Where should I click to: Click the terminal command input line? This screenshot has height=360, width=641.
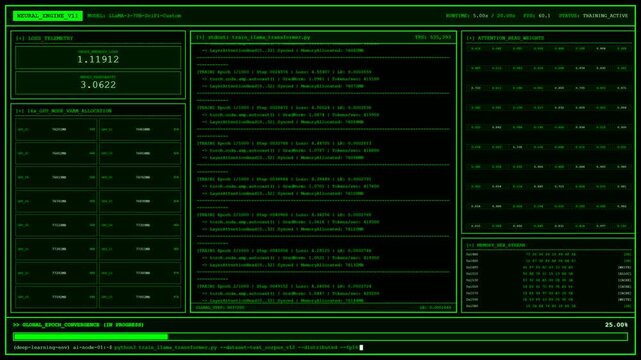(x=188, y=348)
